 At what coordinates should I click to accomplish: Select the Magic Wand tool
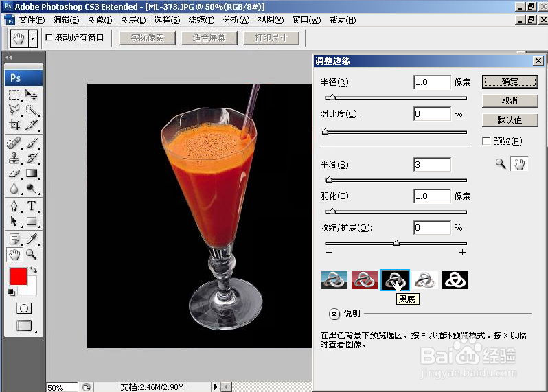32,110
